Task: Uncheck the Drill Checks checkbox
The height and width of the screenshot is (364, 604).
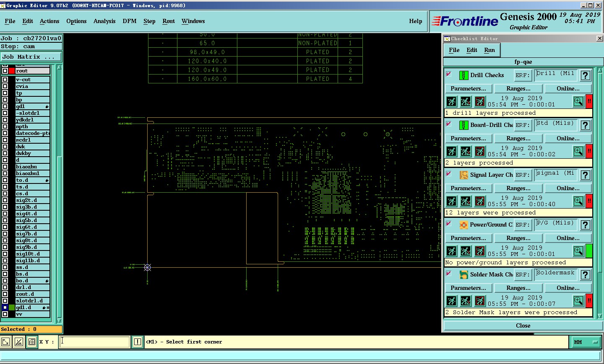Action: pyautogui.click(x=449, y=74)
